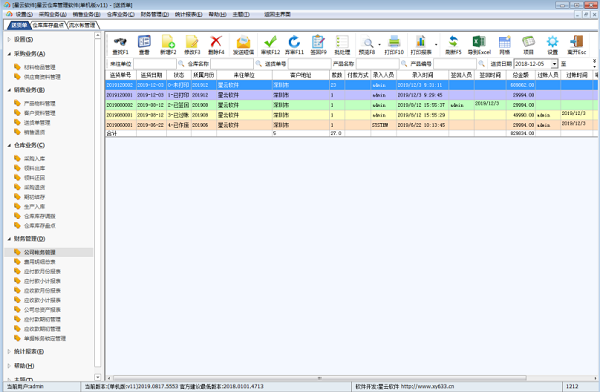The width and height of the screenshot is (600, 392).
Task: Switch to the 流水帐管理 tab
Action: click(82, 25)
